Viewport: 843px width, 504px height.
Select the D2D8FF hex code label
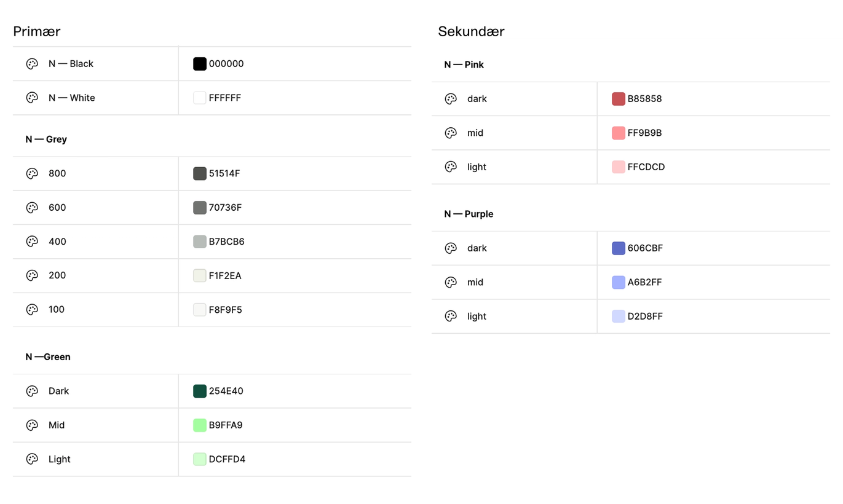(x=645, y=317)
